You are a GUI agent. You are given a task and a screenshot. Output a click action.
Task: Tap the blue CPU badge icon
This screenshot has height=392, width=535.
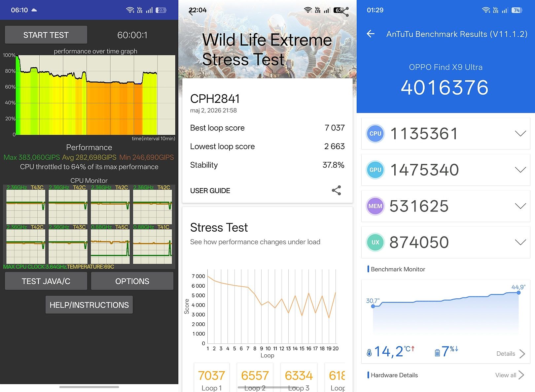click(375, 134)
